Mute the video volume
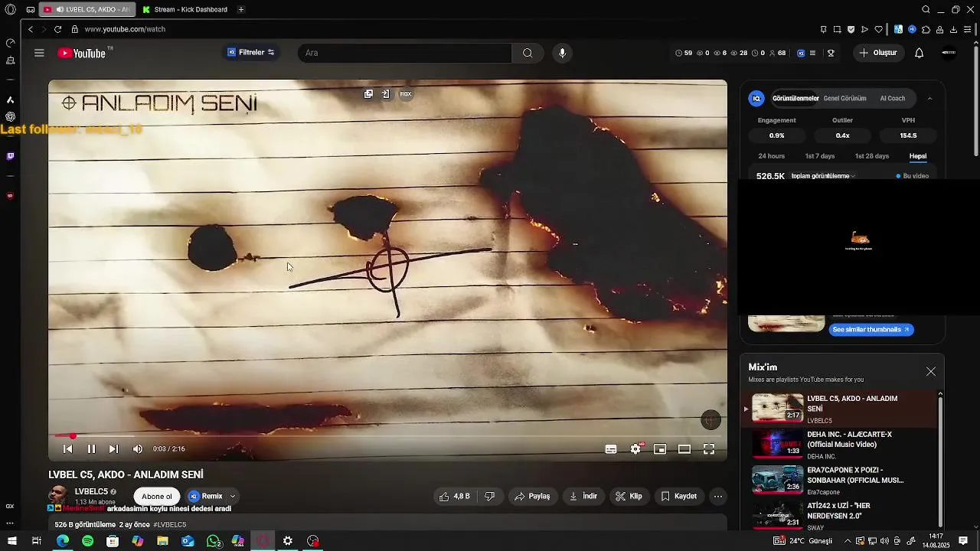The width and height of the screenshot is (980, 551). (x=138, y=449)
